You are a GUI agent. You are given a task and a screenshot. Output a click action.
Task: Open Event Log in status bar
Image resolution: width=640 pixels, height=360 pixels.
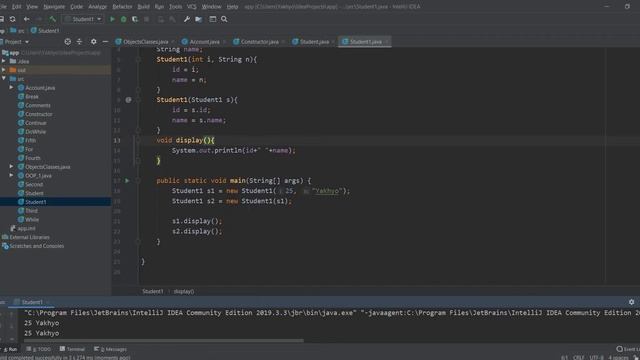click(628, 349)
